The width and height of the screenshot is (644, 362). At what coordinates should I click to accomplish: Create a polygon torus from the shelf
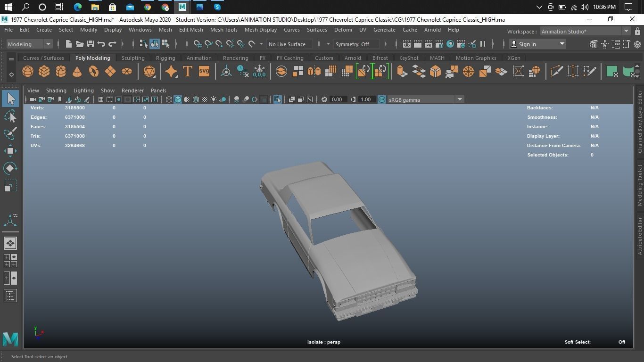click(94, 72)
